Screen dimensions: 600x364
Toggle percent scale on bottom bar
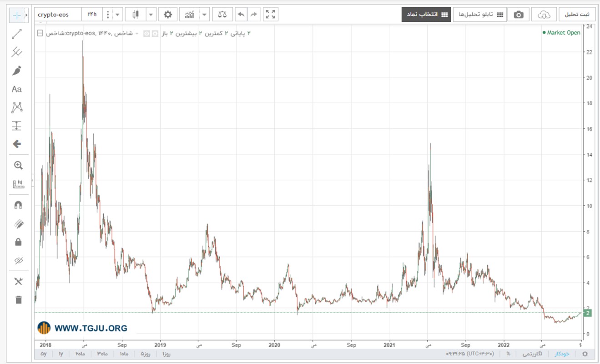[x=508, y=354]
